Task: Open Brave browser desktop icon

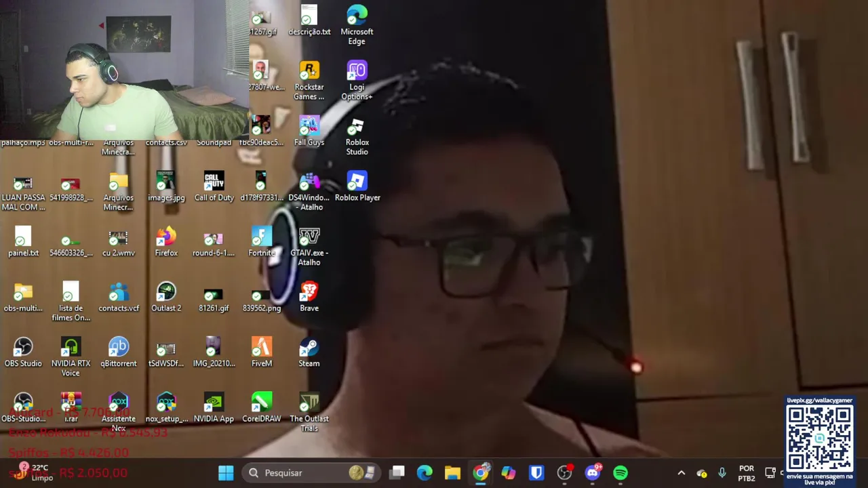Action: click(x=309, y=297)
